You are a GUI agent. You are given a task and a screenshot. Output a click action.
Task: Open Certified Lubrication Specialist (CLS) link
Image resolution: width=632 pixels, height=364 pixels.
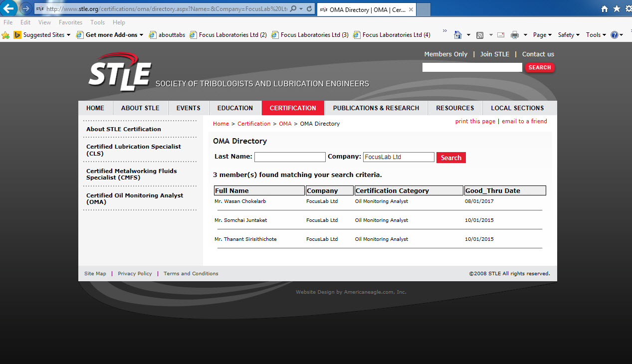pyautogui.click(x=134, y=150)
